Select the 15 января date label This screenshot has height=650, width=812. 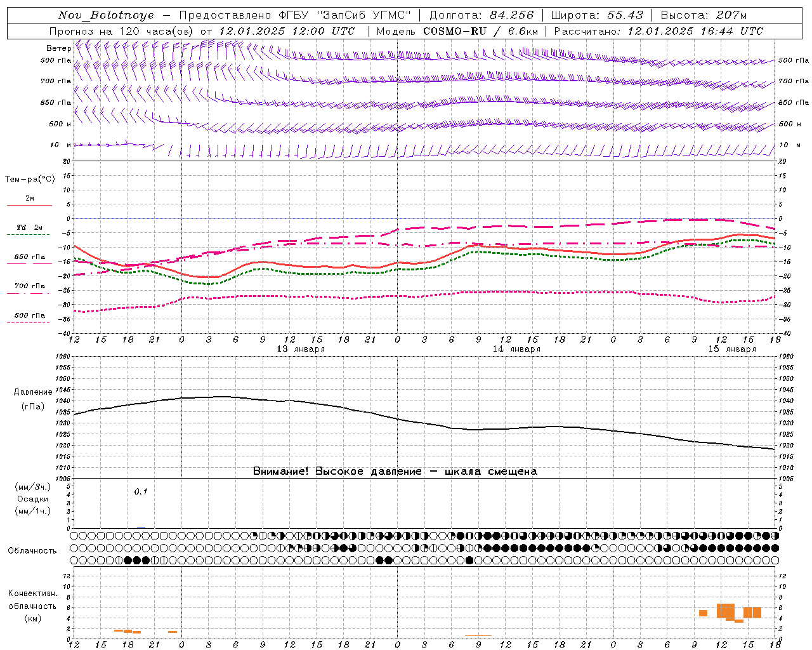pos(732,349)
